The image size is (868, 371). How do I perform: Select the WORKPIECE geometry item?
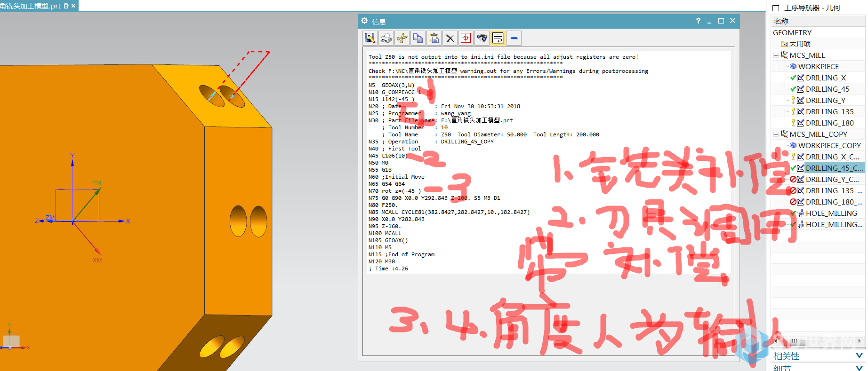[x=819, y=66]
